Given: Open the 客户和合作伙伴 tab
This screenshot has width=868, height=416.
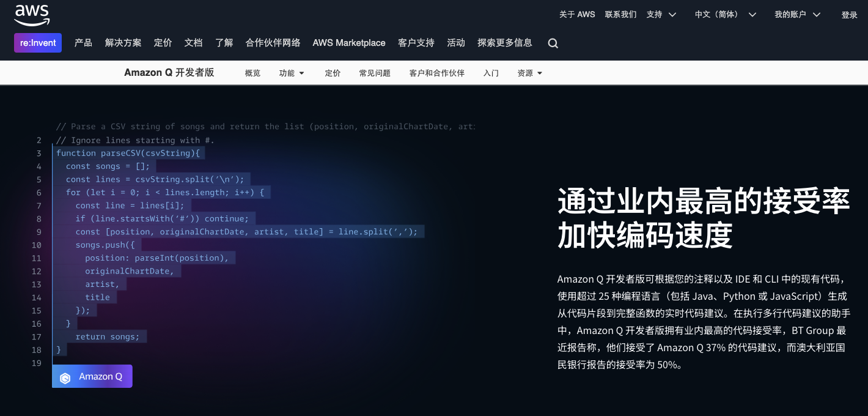Looking at the screenshot, I should click(x=437, y=73).
